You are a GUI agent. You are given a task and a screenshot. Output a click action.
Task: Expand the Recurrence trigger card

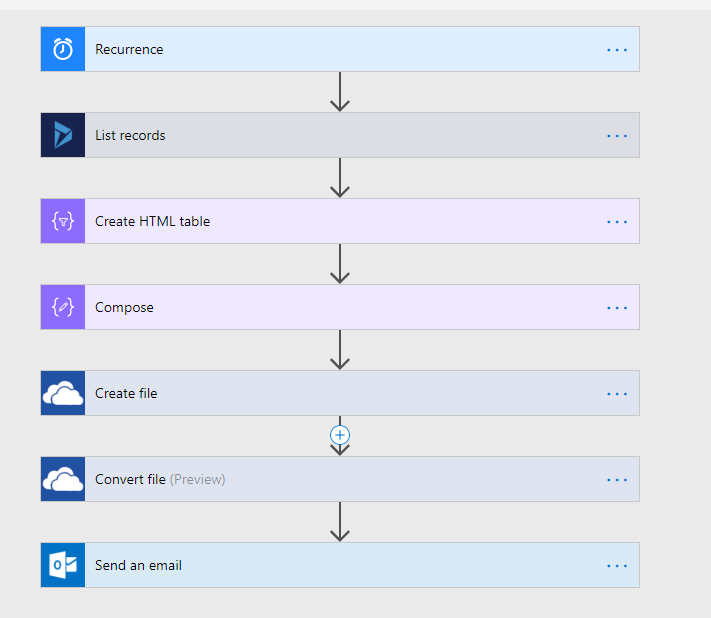pos(340,49)
